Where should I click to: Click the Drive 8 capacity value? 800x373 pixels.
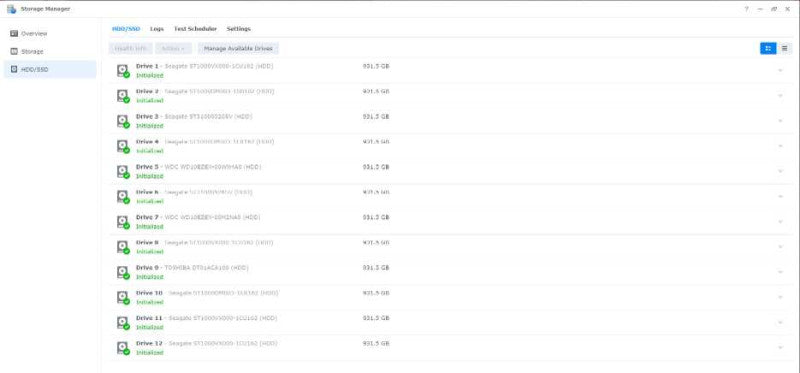click(376, 242)
